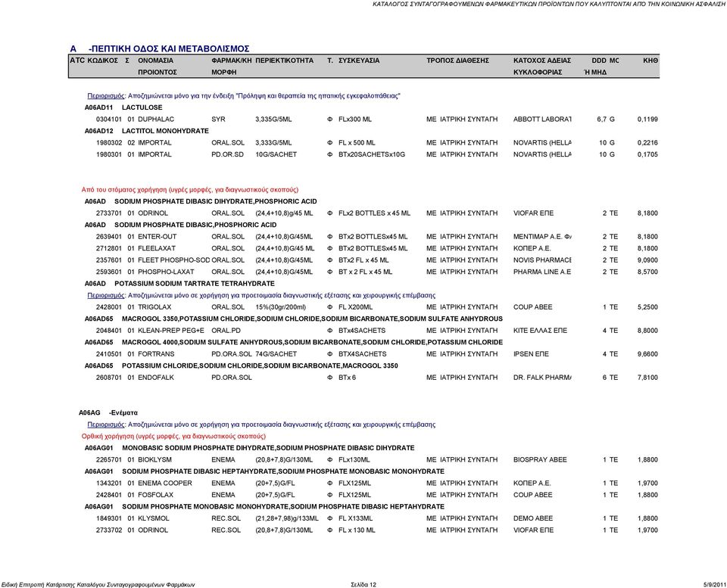Click holder DEMO ABEE
This screenshot has width=727, height=588.
point(532,518)
